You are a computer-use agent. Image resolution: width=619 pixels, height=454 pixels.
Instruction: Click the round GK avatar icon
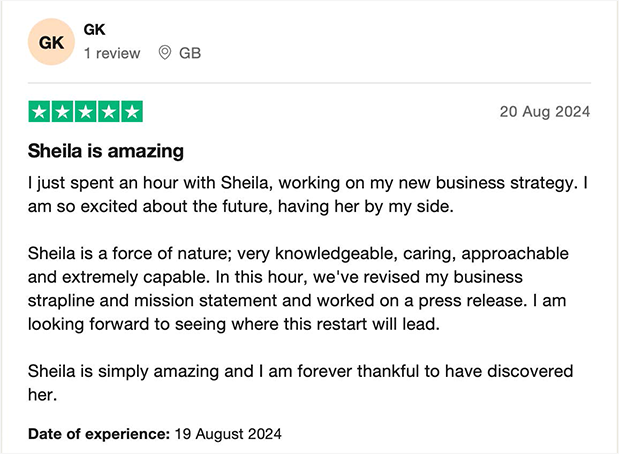tap(51, 42)
